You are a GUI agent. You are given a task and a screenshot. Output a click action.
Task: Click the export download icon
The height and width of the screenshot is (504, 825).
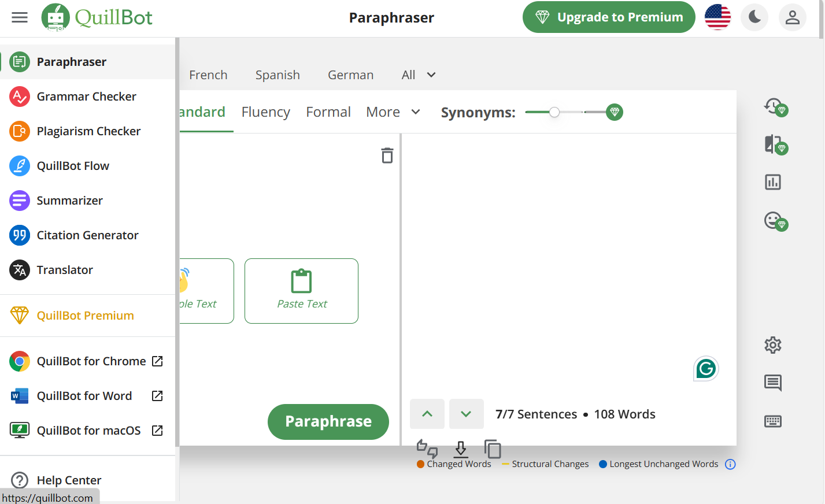461,449
